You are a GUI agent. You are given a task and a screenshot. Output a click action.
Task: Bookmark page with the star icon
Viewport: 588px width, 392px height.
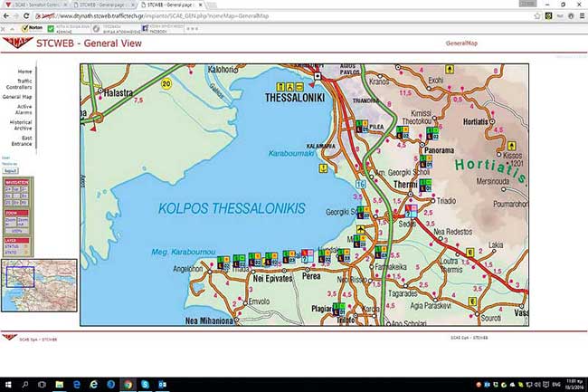click(x=537, y=15)
